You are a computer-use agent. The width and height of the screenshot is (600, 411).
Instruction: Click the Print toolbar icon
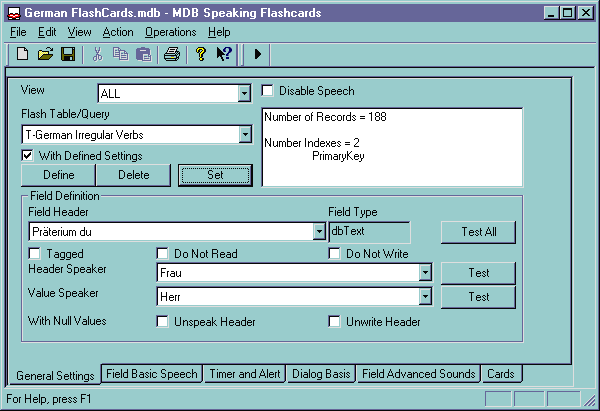pos(171,54)
